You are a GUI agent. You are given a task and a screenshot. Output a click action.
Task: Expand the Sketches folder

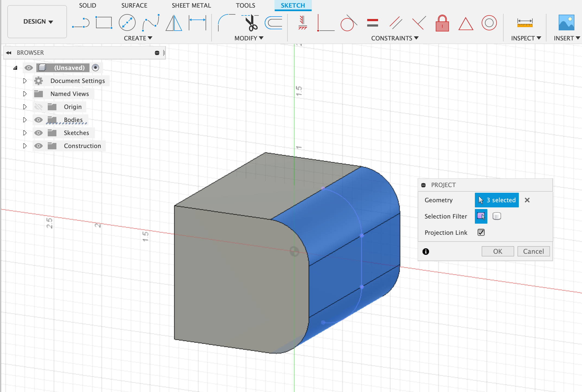click(x=25, y=133)
